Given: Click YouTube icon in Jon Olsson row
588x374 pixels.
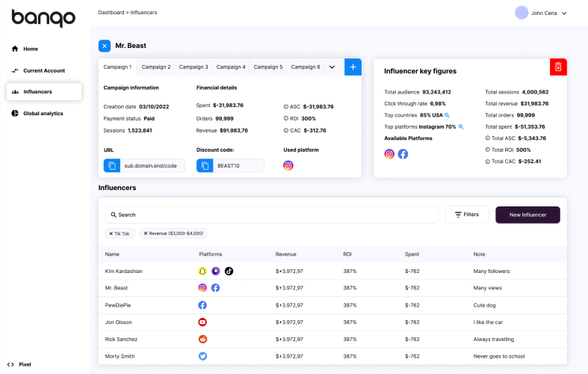Looking at the screenshot, I should pos(202,322).
